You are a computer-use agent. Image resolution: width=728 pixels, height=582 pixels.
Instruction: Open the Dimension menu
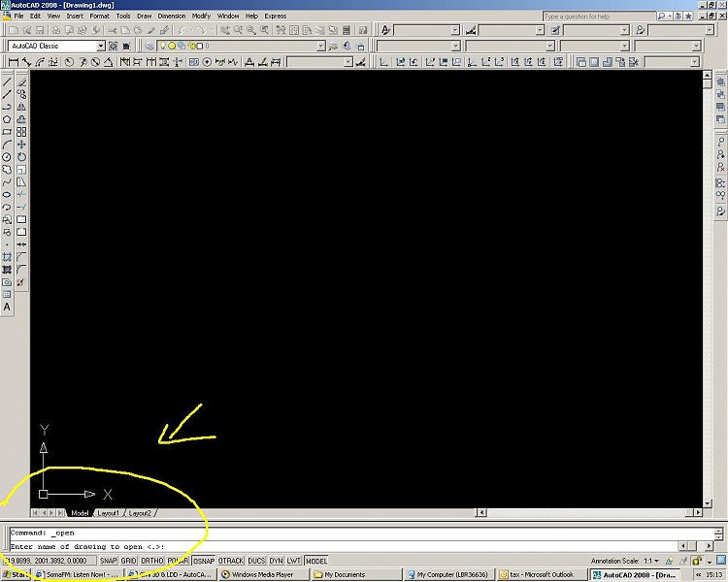coord(171,16)
